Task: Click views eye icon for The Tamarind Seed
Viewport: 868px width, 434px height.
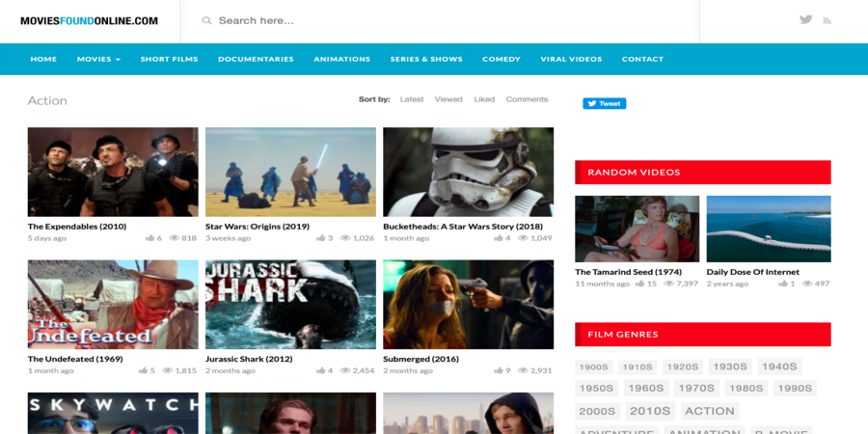Action: point(668,284)
